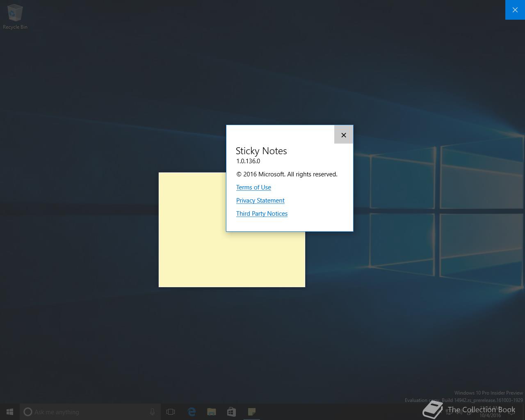Open the Terms of Use link
The width and height of the screenshot is (525, 420).
pyautogui.click(x=253, y=187)
